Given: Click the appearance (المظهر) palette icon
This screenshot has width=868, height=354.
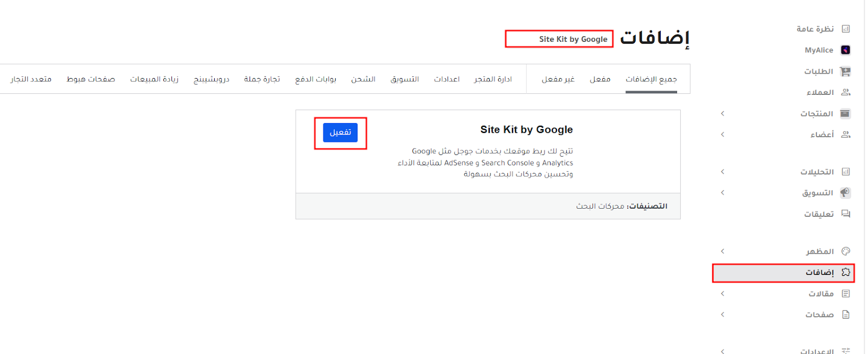Looking at the screenshot, I should [x=845, y=251].
